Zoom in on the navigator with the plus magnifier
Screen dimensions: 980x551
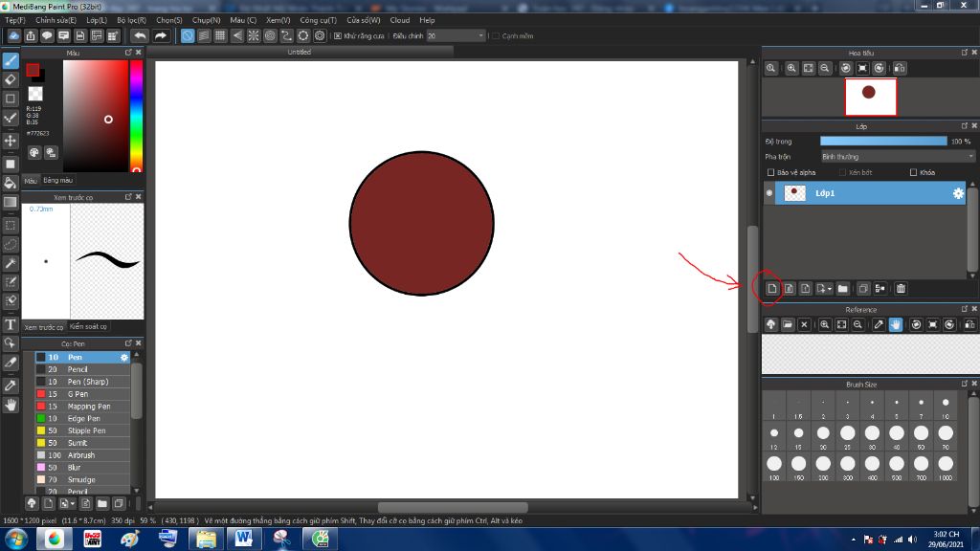point(791,68)
